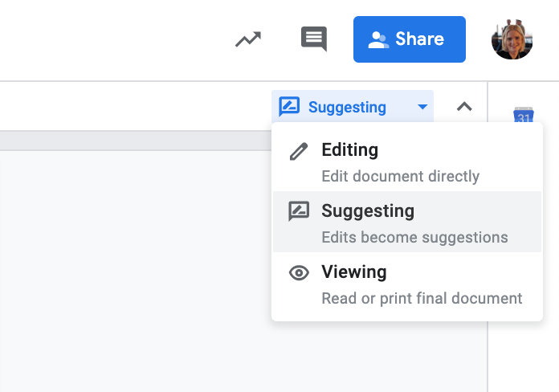Click the Suggesting label in the toolbar
This screenshot has width=559, height=392.
point(347,107)
